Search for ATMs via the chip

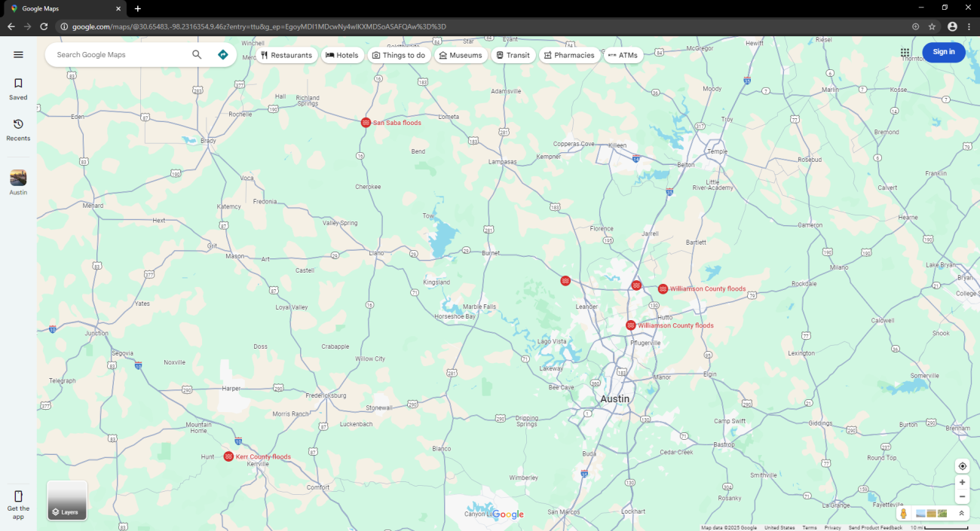click(623, 55)
